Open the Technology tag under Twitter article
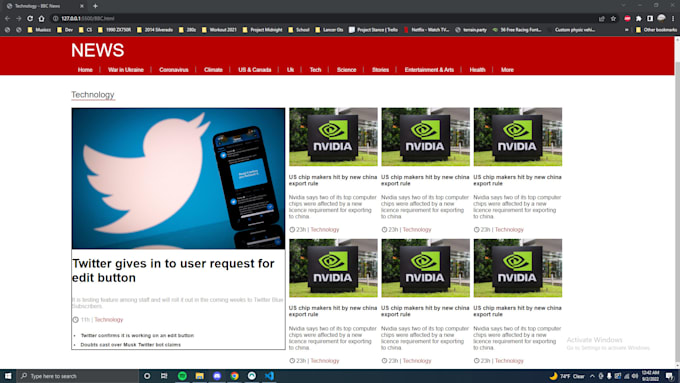Viewport: 680px width, 383px height. (109, 320)
